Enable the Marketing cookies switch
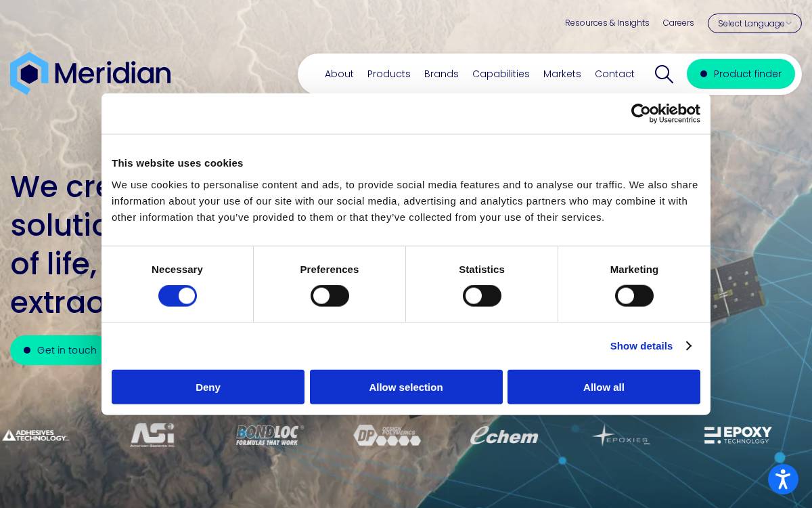Screen dimensions: 812x508 (x=634, y=296)
